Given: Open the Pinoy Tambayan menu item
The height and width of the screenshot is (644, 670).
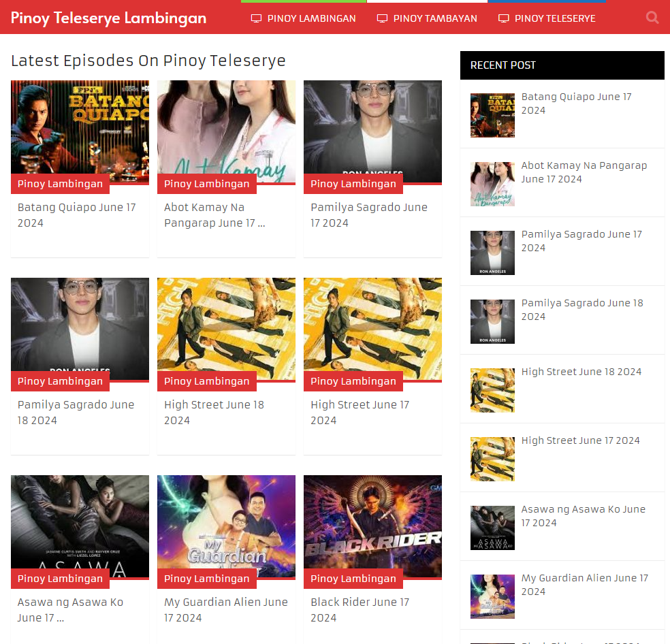Looking at the screenshot, I should pyautogui.click(x=434, y=18).
